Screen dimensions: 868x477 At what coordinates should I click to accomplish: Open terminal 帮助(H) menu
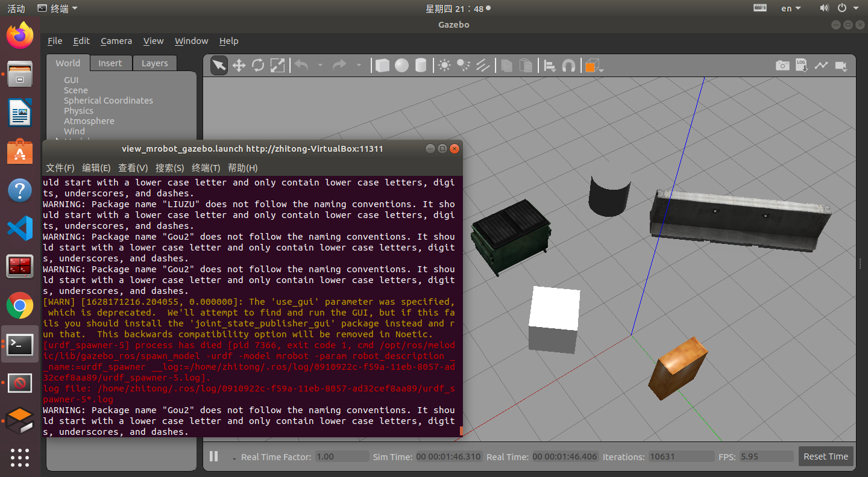click(x=243, y=168)
